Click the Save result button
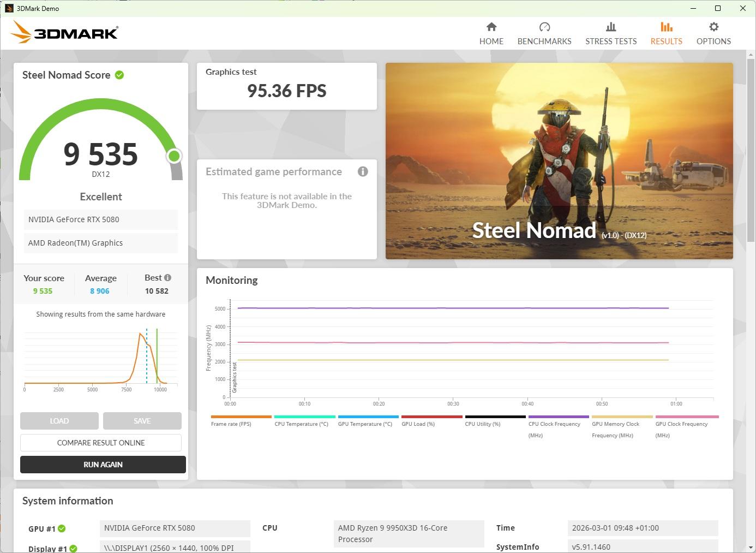 coord(142,421)
